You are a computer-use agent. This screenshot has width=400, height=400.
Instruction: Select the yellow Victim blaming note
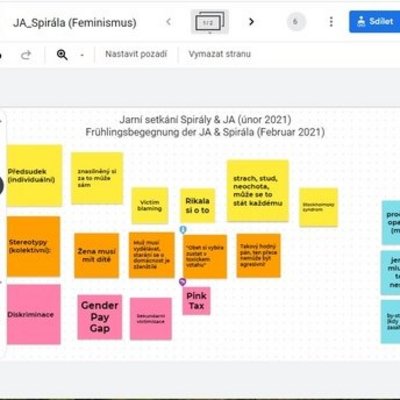[150, 206]
